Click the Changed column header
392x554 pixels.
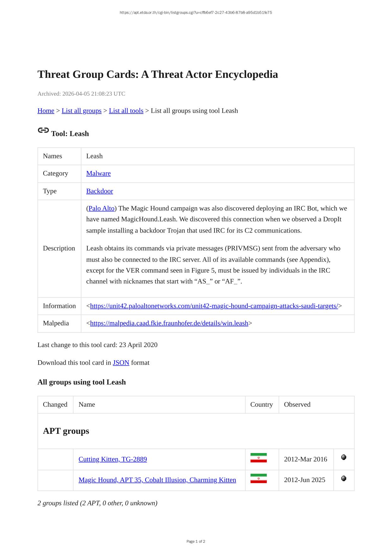55,404
